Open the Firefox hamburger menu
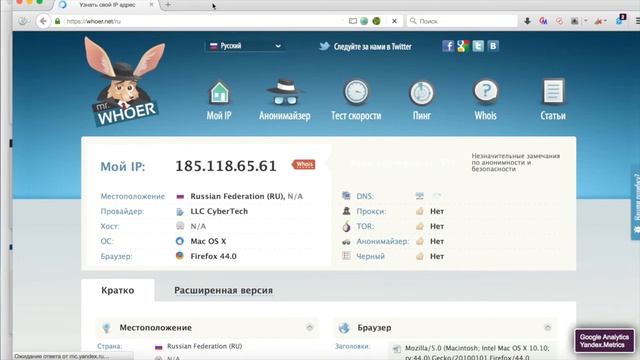The image size is (640, 360). point(637,21)
